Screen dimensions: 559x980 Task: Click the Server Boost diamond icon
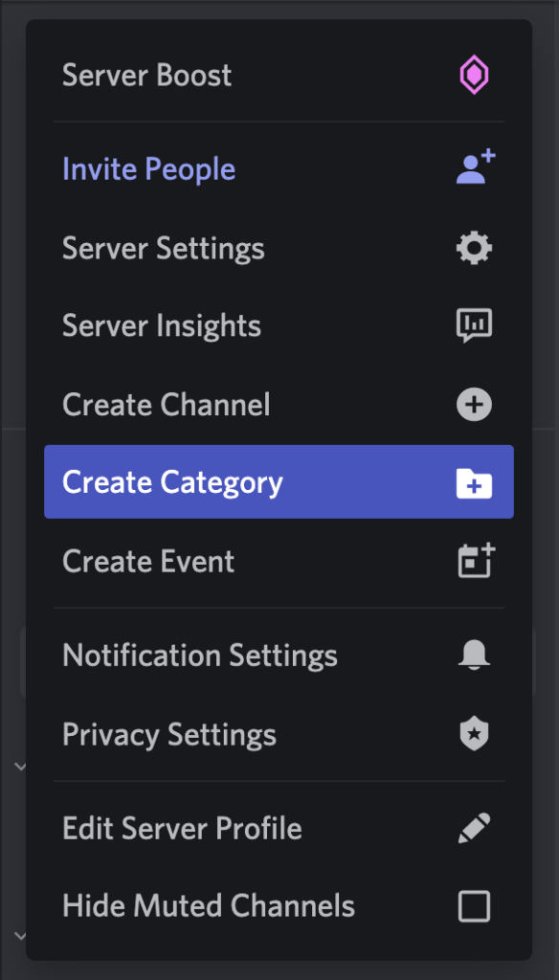pos(475,75)
